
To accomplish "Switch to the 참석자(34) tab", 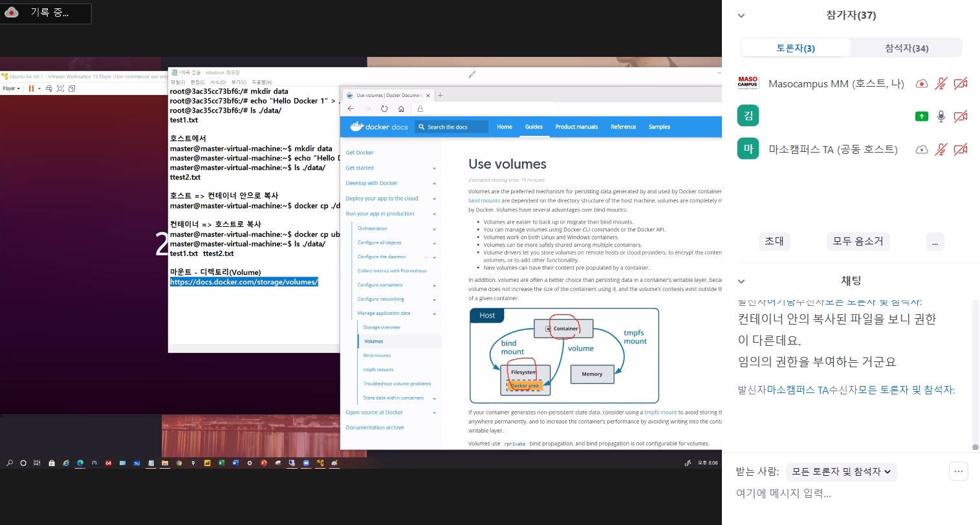I will coord(906,48).
